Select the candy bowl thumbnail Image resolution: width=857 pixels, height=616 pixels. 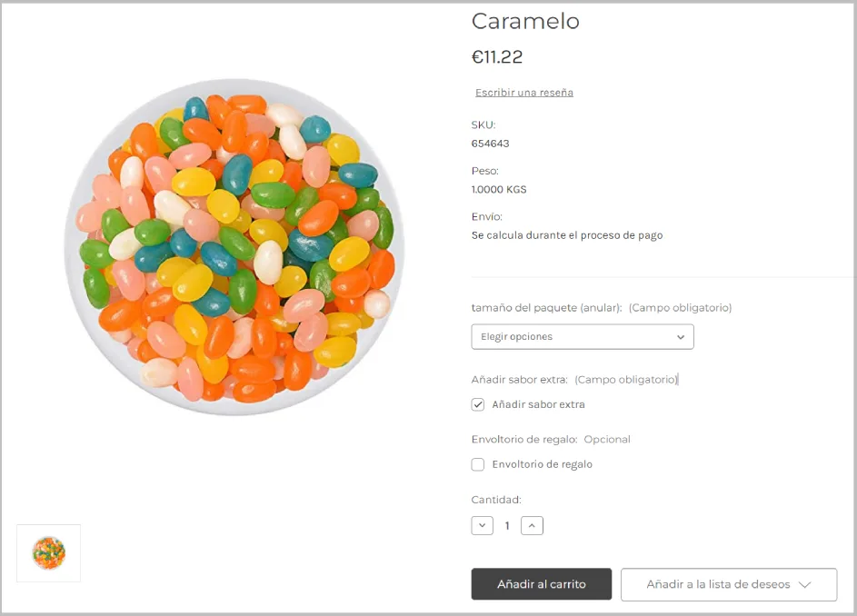pos(47,552)
